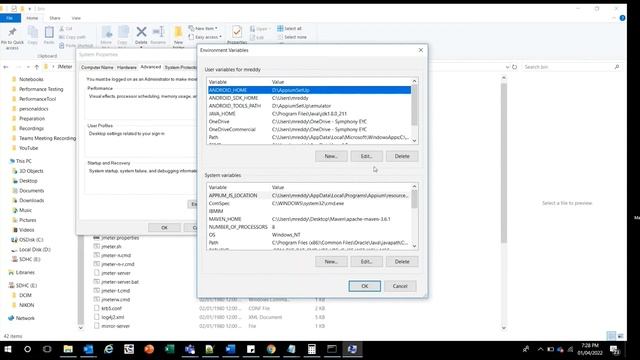Switch to the View ribbon tab
This screenshot has width=640, height=360.
[76, 18]
